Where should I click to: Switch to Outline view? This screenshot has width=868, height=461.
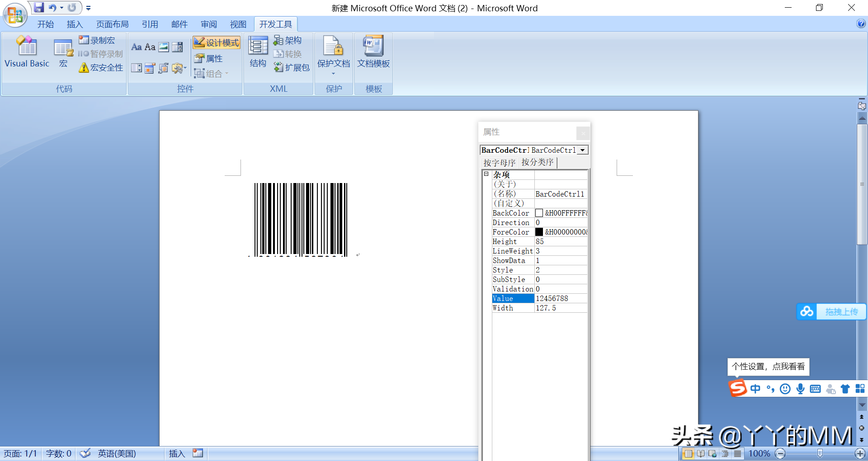pos(725,453)
